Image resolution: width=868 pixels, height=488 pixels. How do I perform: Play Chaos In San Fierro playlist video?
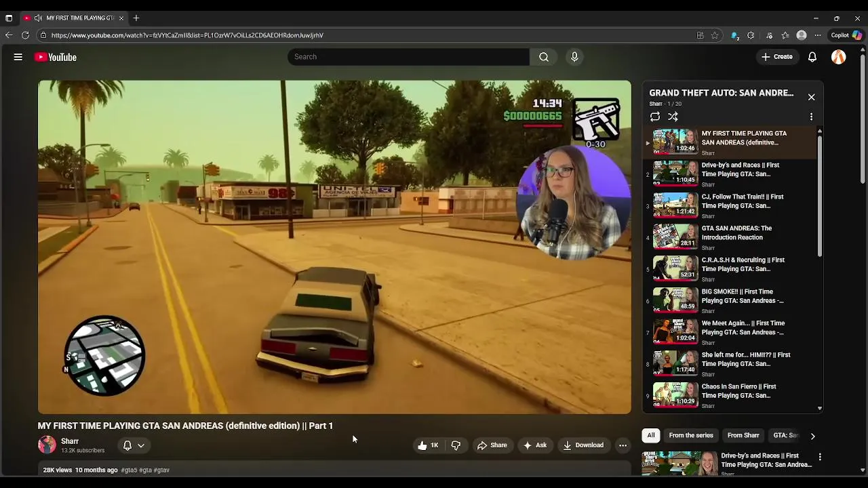coord(731,396)
